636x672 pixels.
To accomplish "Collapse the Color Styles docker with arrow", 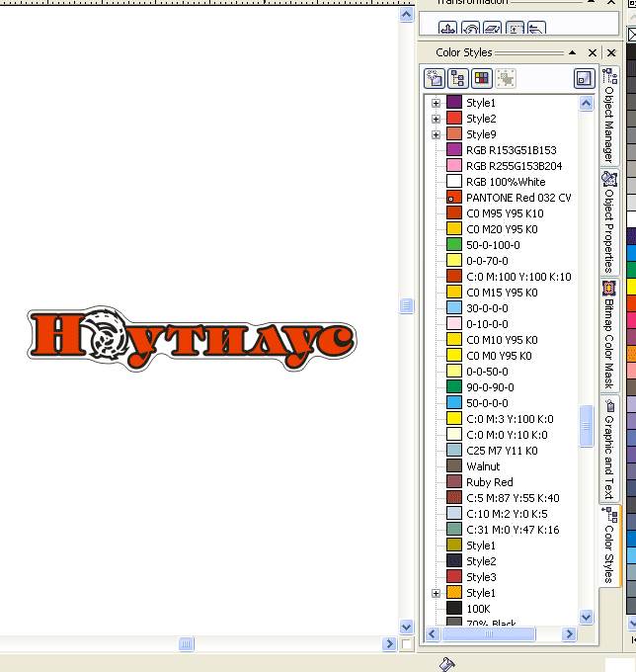I will [573, 52].
